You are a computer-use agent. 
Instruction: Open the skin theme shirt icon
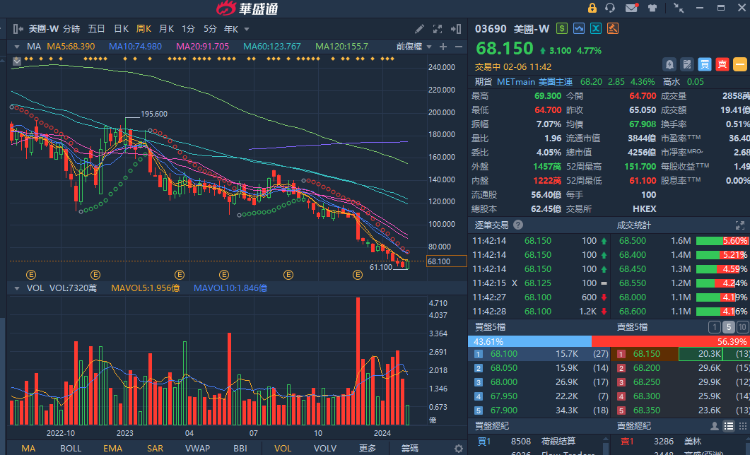point(652,8)
